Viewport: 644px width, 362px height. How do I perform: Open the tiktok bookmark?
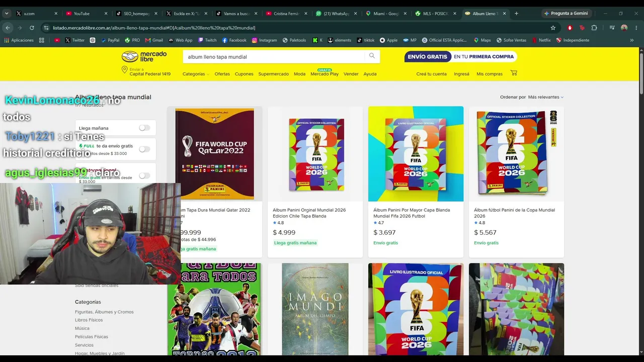pos(366,40)
